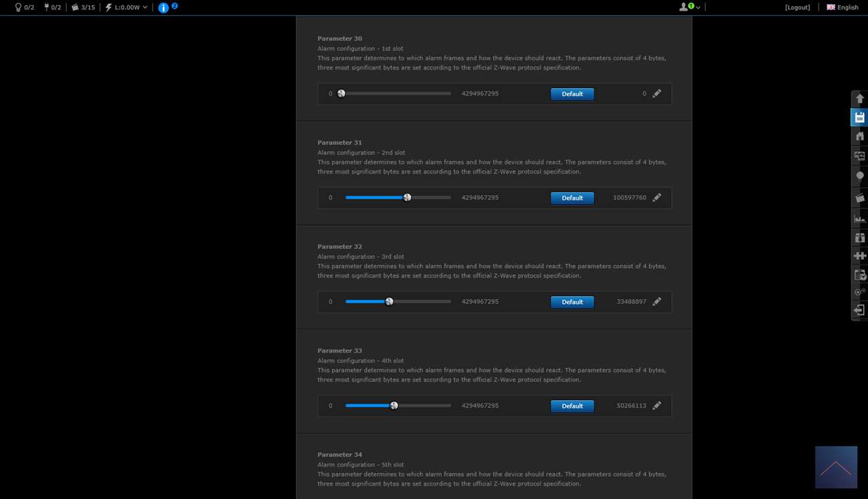Viewport: 868px width, 499px height.
Task: Edit Parameter 33 value with pencil icon
Action: pos(657,405)
